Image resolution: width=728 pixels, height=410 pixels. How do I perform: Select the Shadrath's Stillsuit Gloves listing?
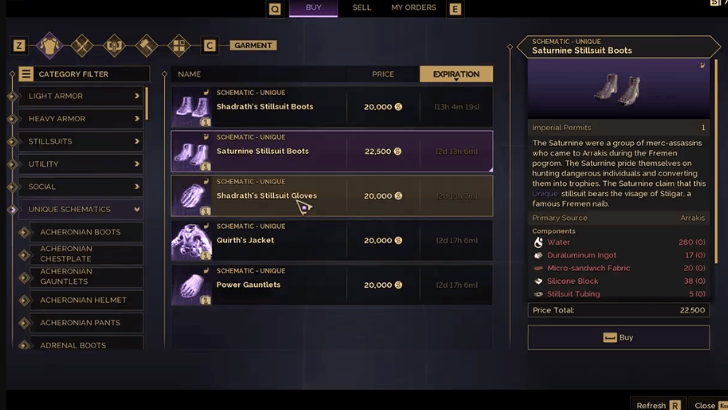pyautogui.click(x=332, y=196)
